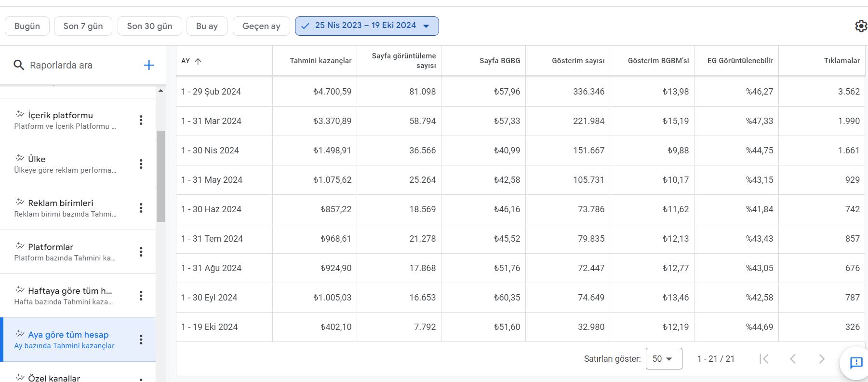
Task: Add a new report with plus icon
Action: pos(149,65)
